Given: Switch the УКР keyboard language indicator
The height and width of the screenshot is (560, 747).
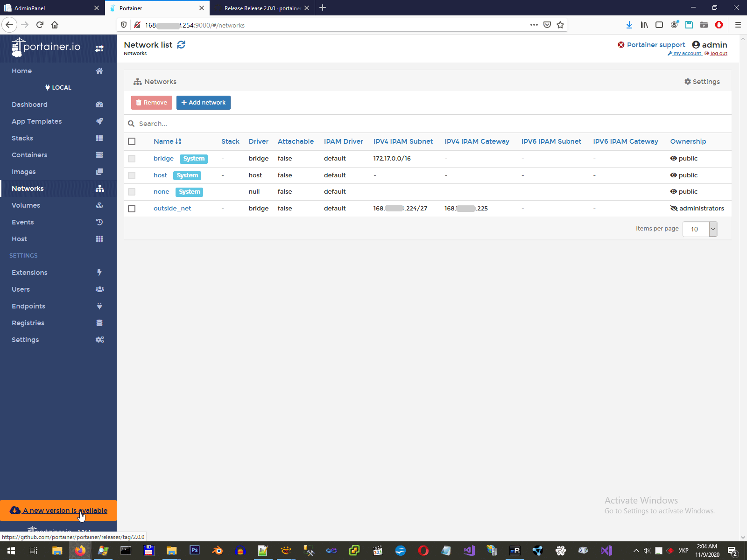Looking at the screenshot, I should click(x=684, y=551).
